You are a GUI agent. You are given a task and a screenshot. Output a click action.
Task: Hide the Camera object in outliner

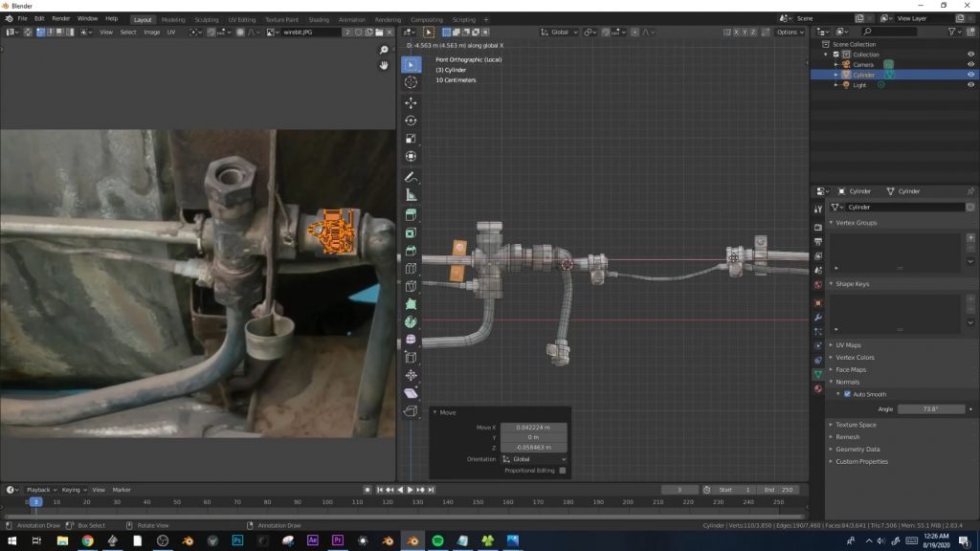970,64
